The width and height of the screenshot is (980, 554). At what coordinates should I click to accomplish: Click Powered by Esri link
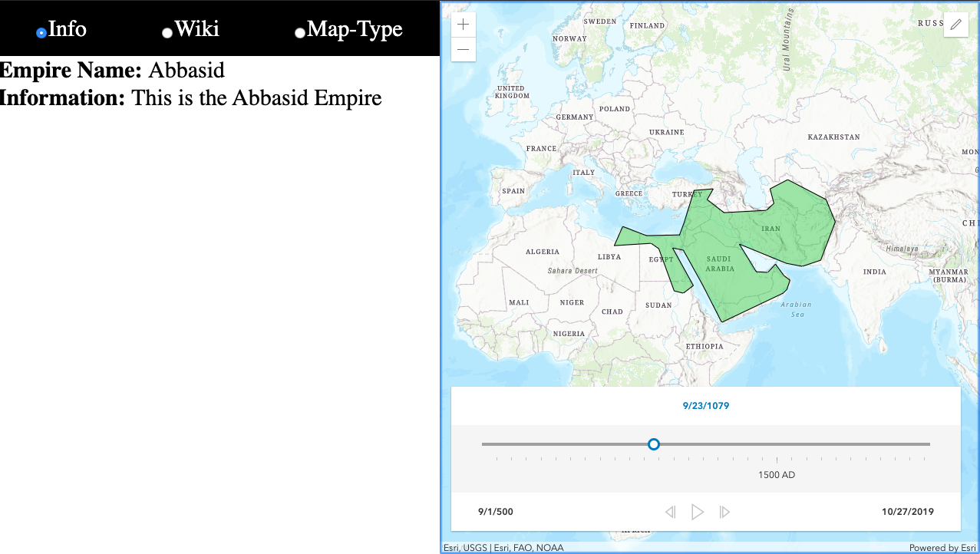942,548
